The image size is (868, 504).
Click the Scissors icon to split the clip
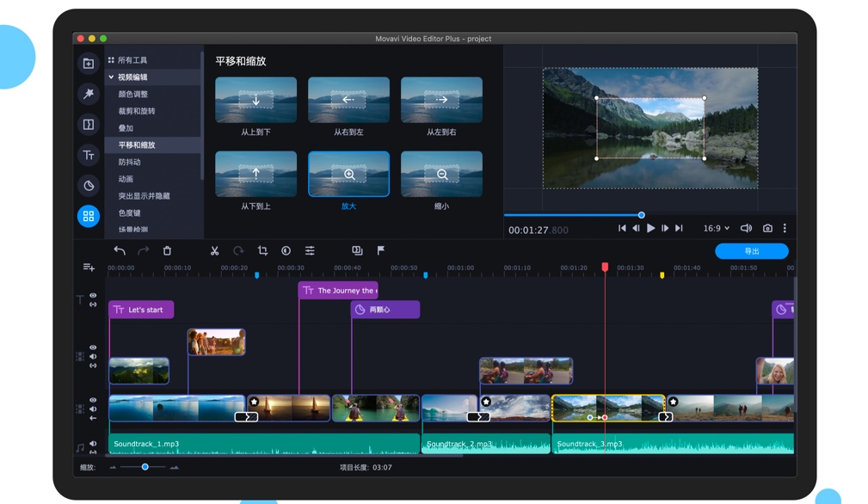coord(213,251)
